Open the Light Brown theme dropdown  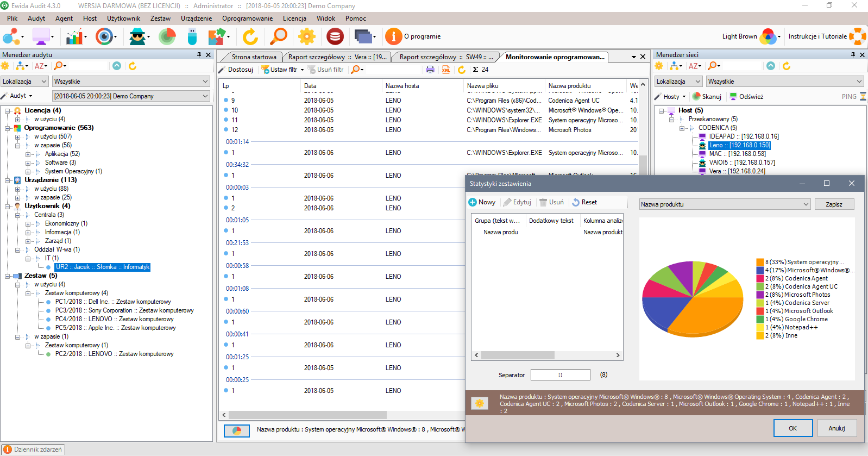tap(779, 37)
